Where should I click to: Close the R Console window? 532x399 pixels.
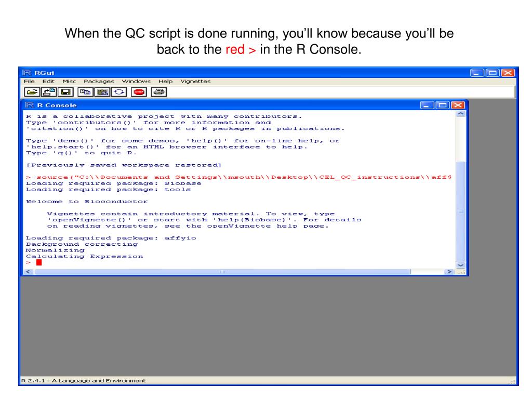[x=458, y=105]
